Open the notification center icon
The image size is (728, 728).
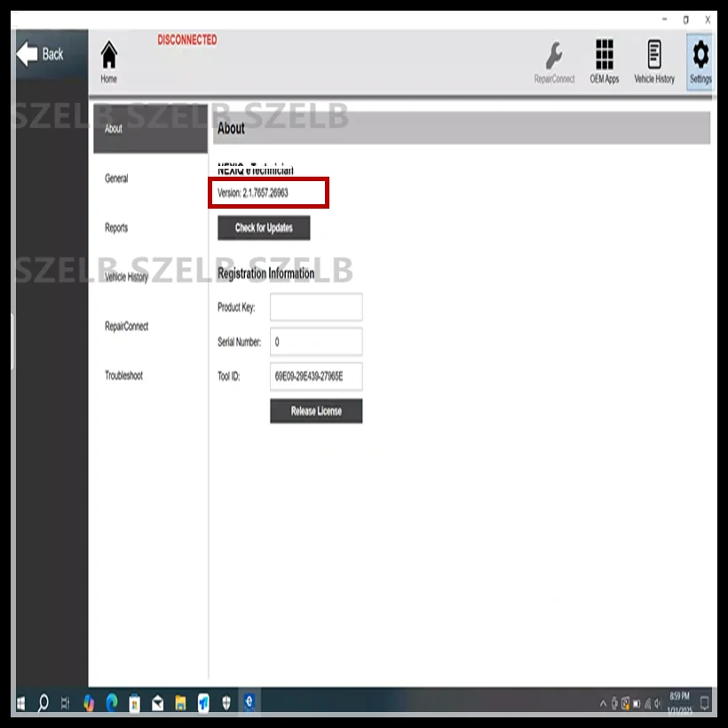pyautogui.click(x=704, y=703)
